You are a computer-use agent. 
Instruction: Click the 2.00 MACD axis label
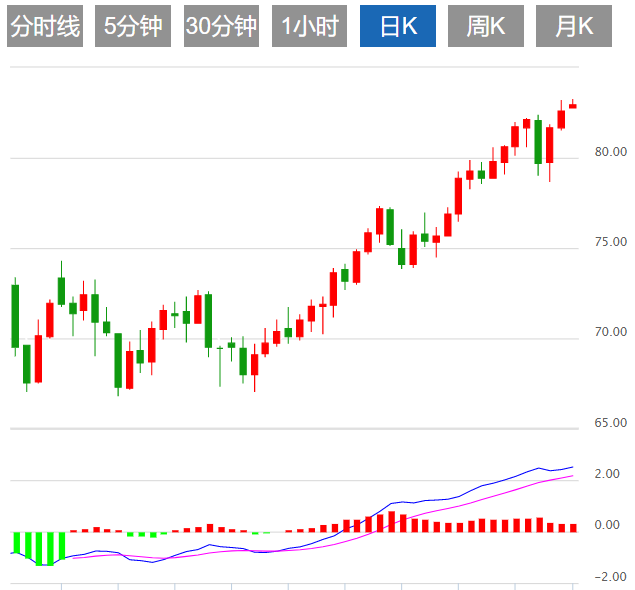pyautogui.click(x=607, y=474)
